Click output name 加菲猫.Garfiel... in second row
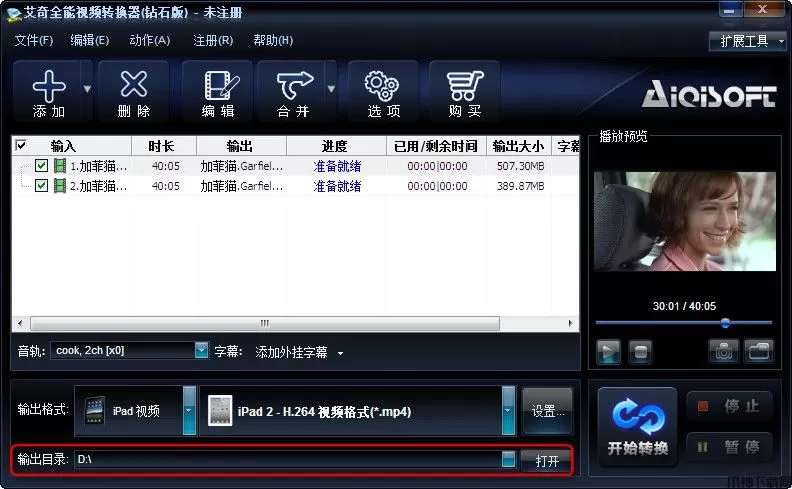The height and width of the screenshot is (489, 792). coord(241,186)
